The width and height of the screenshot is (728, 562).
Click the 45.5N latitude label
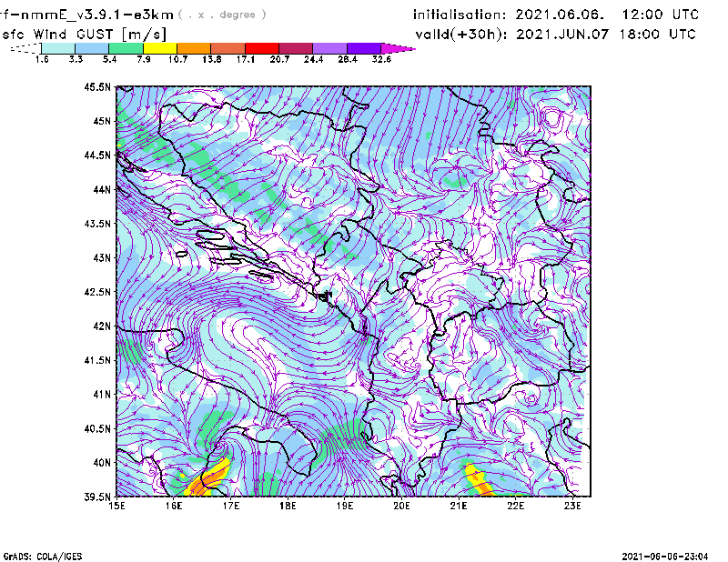click(x=97, y=86)
